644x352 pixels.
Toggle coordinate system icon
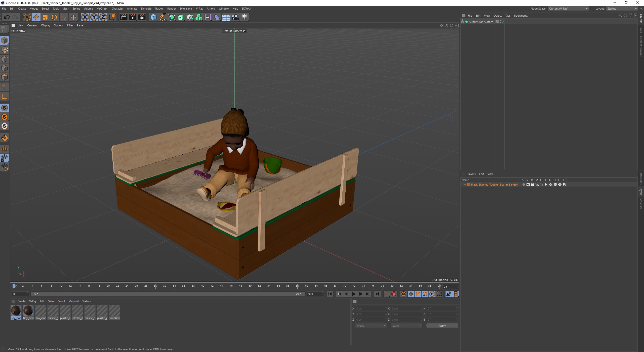pyautogui.click(x=113, y=17)
